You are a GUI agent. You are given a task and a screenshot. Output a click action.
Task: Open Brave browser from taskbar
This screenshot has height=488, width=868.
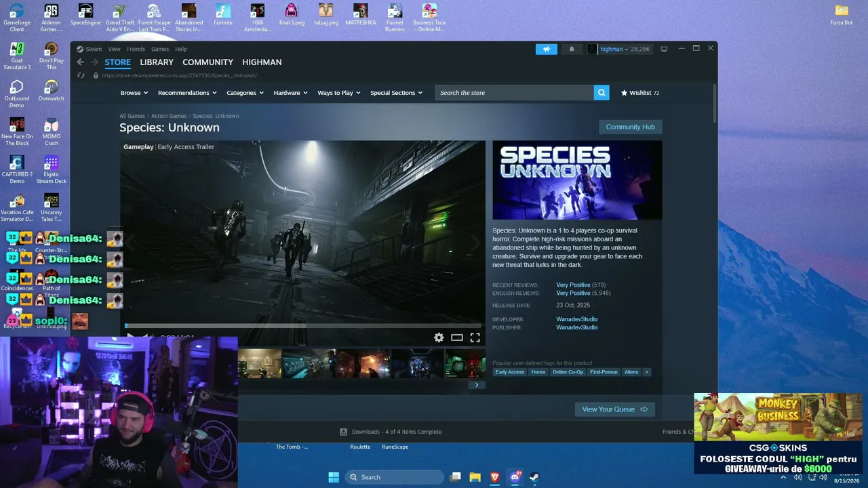tap(494, 477)
